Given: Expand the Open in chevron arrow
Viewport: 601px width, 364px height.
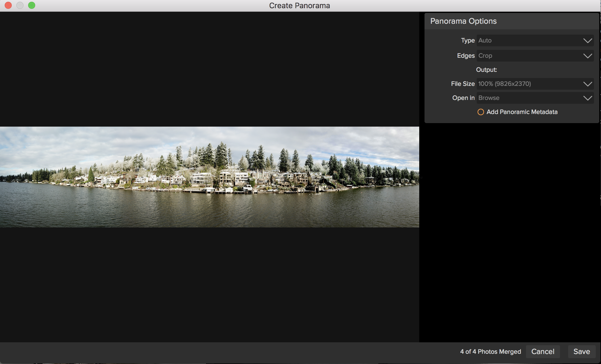Looking at the screenshot, I should (588, 98).
